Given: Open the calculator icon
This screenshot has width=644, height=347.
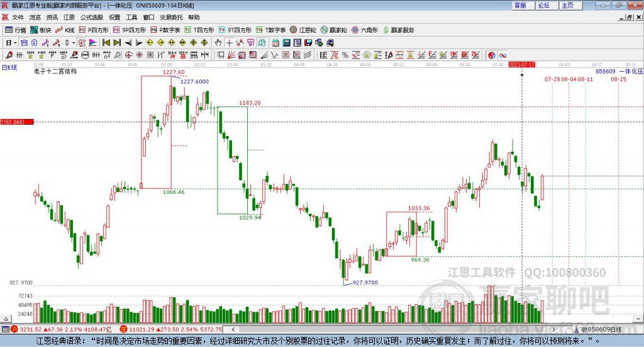Looking at the screenshot, I should click(286, 43).
